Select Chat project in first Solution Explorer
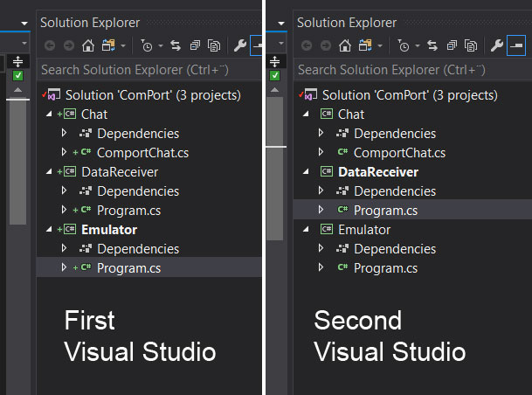The height and width of the screenshot is (395, 532). click(x=94, y=114)
